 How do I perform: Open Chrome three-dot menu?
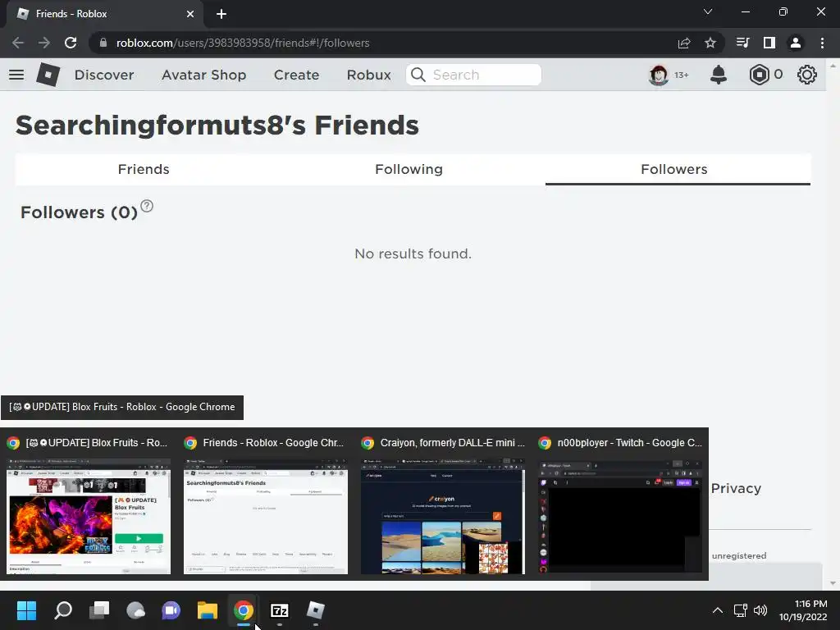click(822, 43)
